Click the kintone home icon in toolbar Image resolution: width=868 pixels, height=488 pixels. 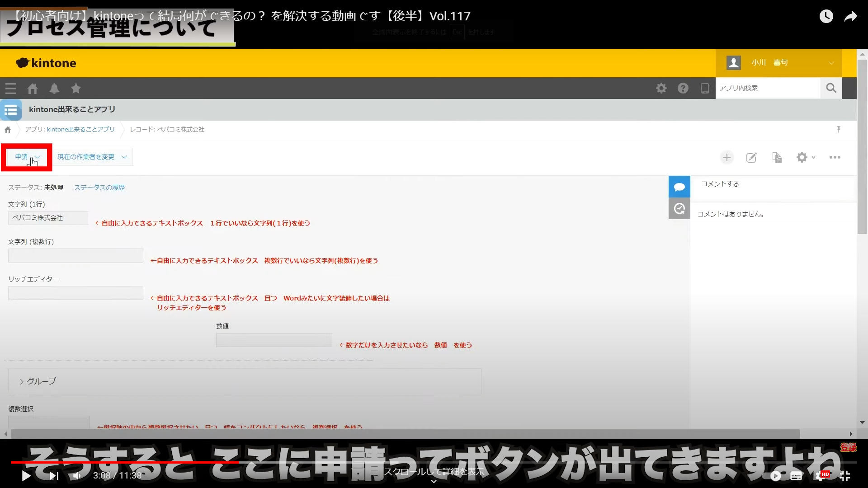pyautogui.click(x=33, y=89)
